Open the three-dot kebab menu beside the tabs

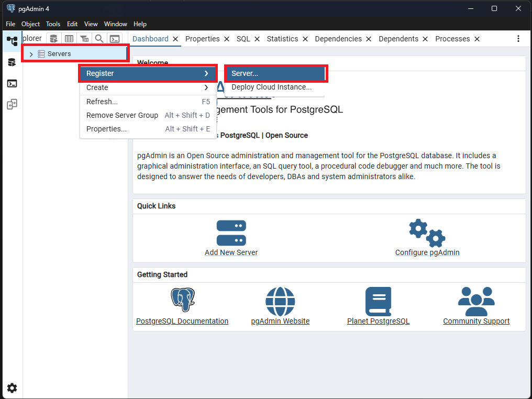tap(518, 39)
